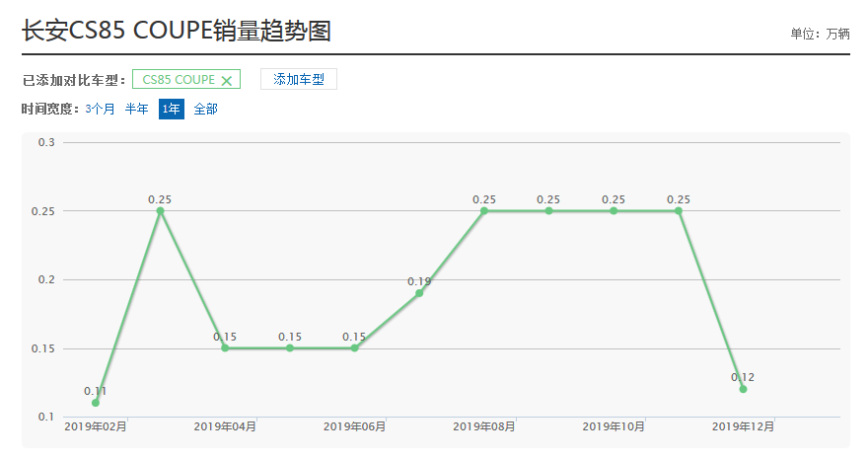Click the 2019年10月 x-axis label

(x=614, y=426)
